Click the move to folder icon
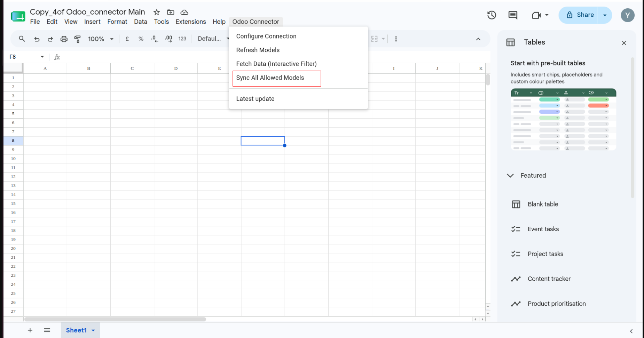Viewport: 644px width, 338px height. tap(171, 12)
